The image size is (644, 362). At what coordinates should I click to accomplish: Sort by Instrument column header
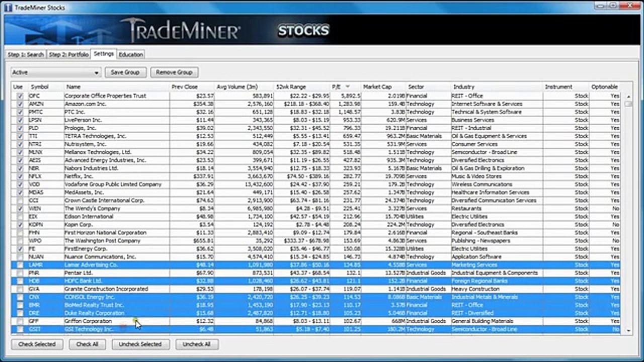(566, 87)
